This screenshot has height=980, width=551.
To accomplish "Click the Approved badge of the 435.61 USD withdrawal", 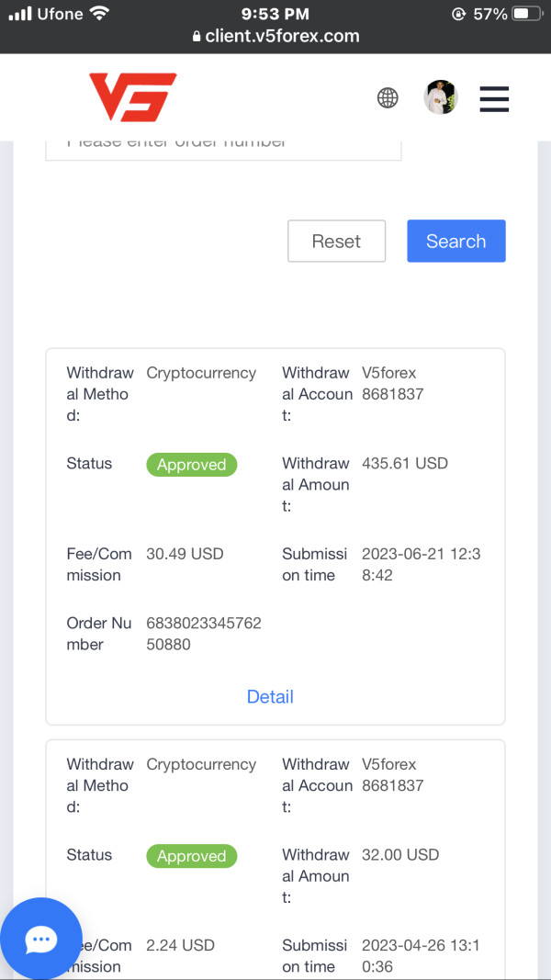I will (191, 465).
